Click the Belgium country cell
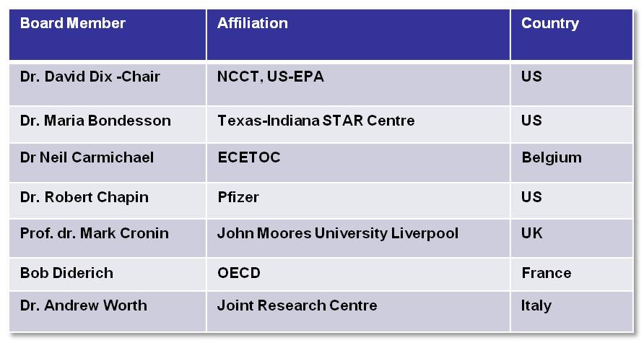 point(552,157)
